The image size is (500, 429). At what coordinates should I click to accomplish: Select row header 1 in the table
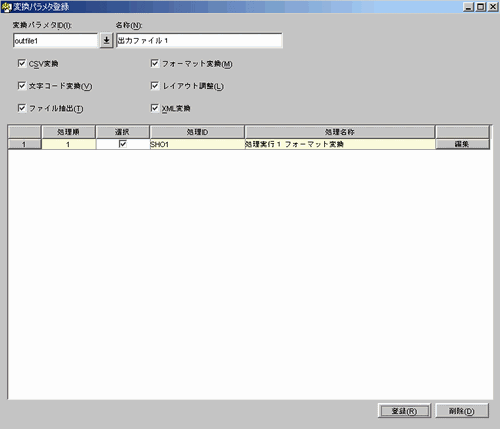(24, 144)
